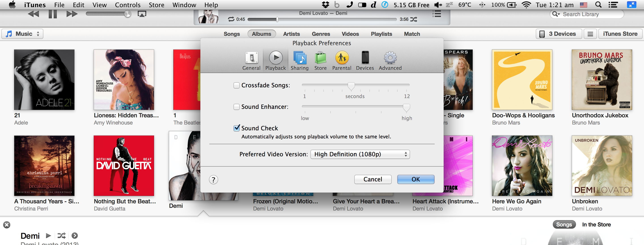Viewport: 644px width, 245px height.
Task: Click the volume slider in the toolbar
Action: 108,14
